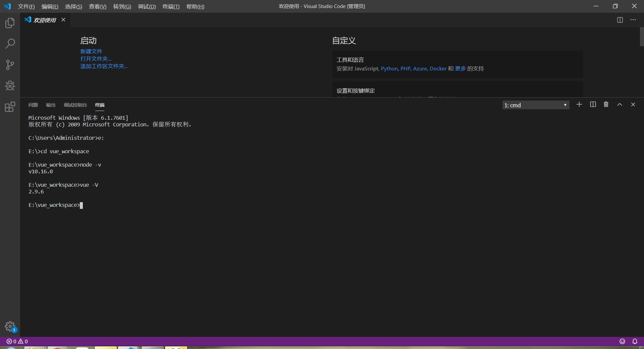The width and height of the screenshot is (644, 349).
Task: Click VS Code logo in title bar
Action: 7,6
